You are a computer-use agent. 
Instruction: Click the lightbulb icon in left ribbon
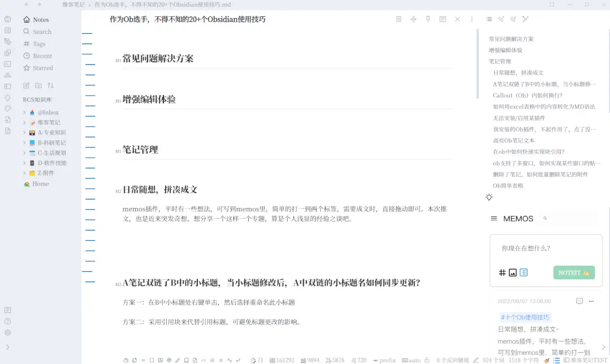coord(7,97)
